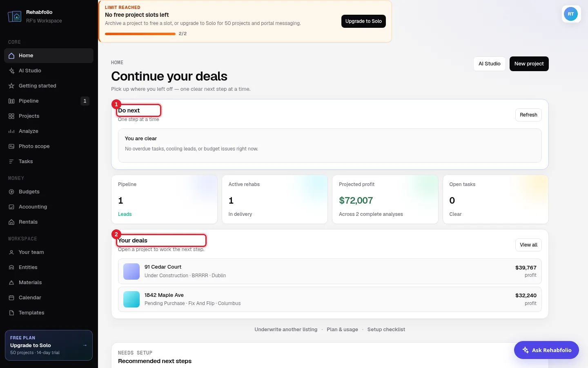
Task: Open the Projected profit $72,007 card
Action: pos(385,200)
